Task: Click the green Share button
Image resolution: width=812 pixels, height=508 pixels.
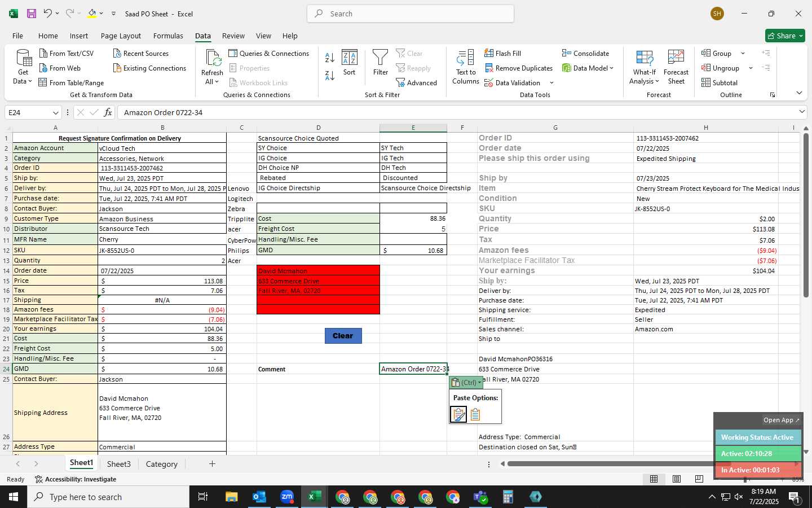Action: [x=785, y=36]
